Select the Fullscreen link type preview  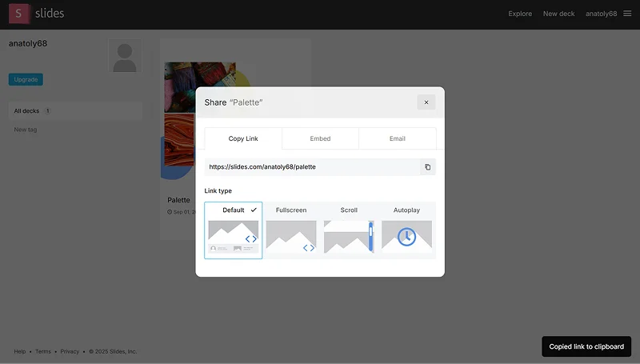click(291, 237)
